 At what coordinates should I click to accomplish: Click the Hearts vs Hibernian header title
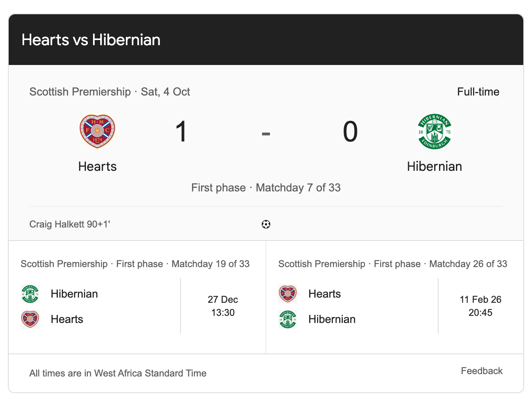pos(91,40)
